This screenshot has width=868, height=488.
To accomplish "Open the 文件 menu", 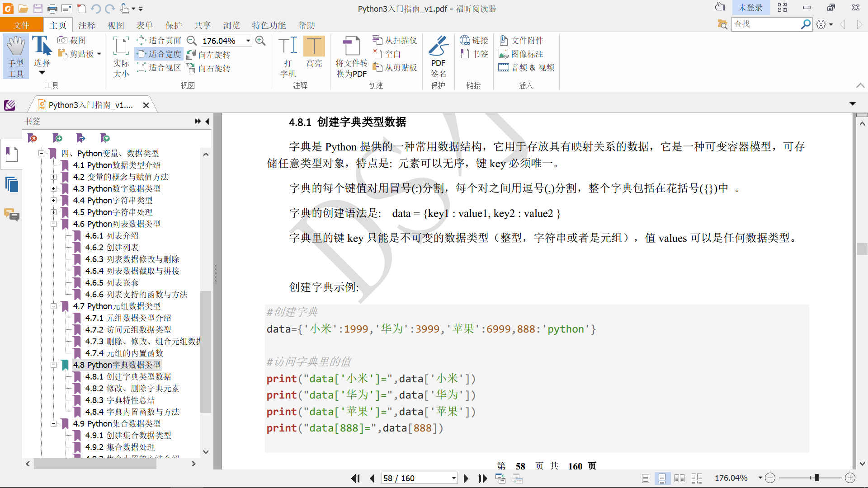I will (21, 25).
